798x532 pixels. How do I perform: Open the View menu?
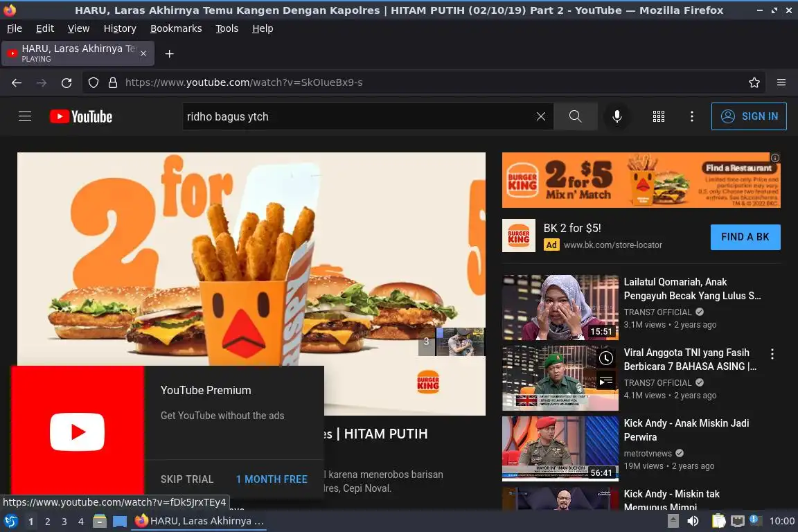tap(78, 28)
